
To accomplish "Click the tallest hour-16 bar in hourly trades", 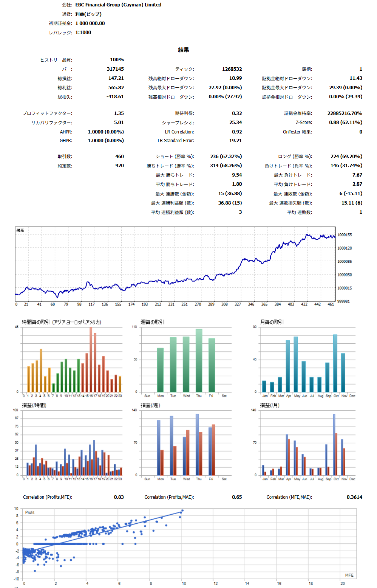I will tap(91, 359).
